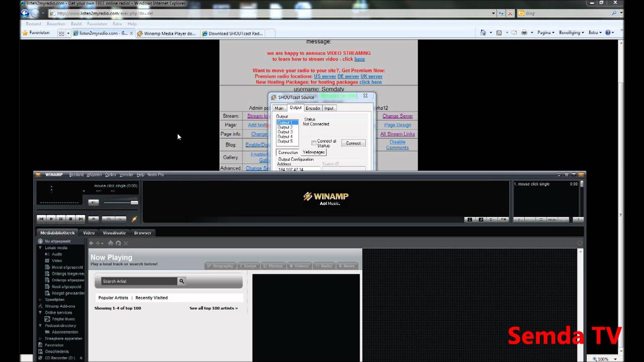Click the SHOUTcast Connect button
The width and height of the screenshot is (644, 362).
tap(353, 143)
